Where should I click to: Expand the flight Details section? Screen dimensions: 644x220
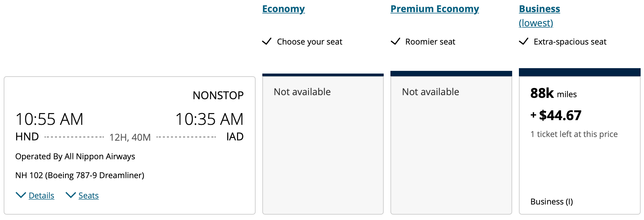point(41,195)
